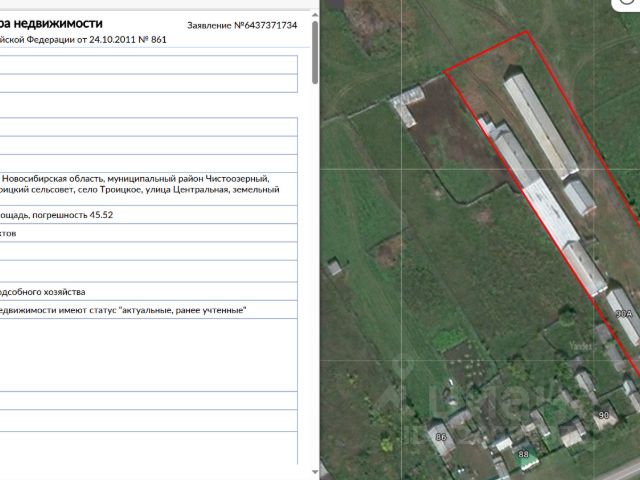
Task: Click the row ending with подсобного хозяйства
Action: [x=149, y=291]
